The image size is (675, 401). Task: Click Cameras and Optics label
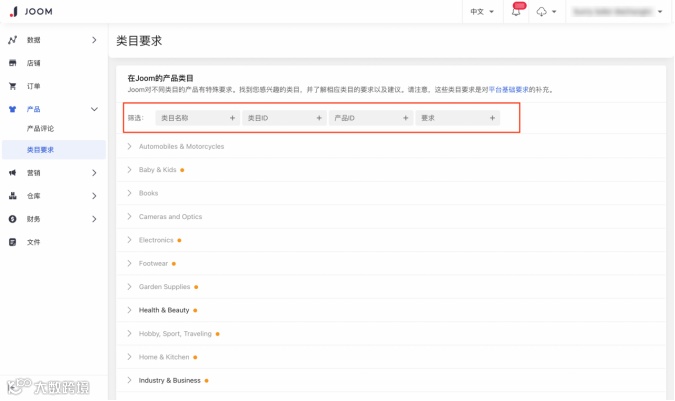coord(170,216)
